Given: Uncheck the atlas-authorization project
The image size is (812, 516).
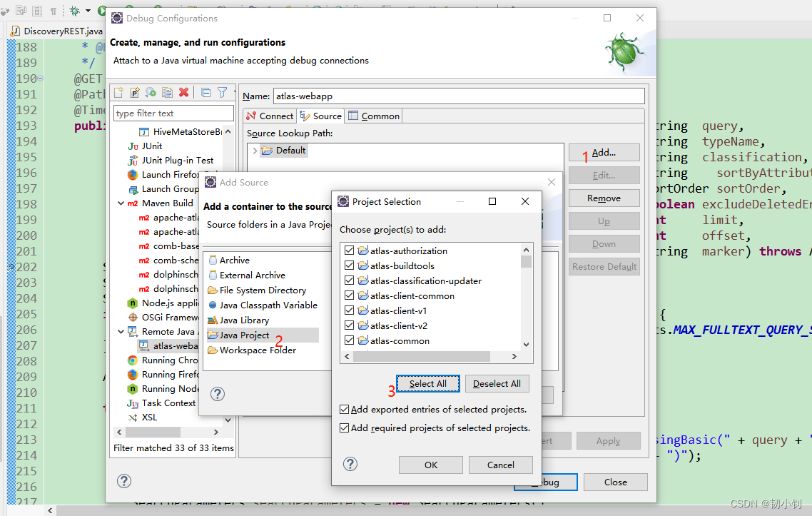Looking at the screenshot, I should pos(349,251).
